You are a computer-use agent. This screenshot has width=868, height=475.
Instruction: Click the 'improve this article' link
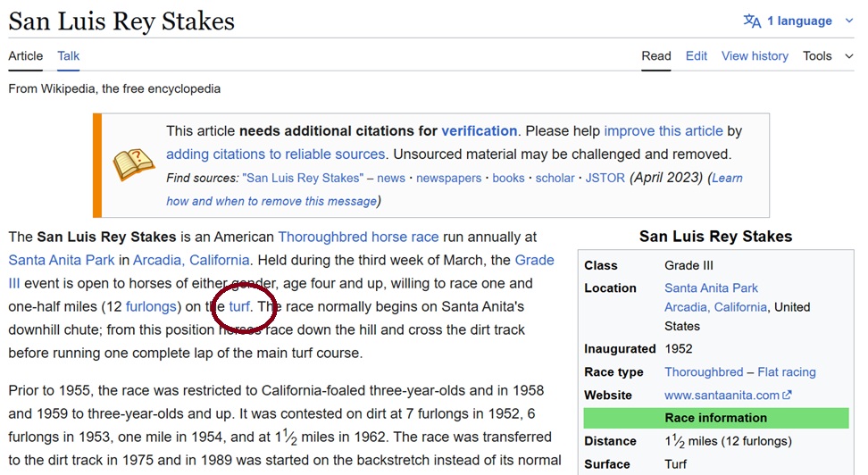pyautogui.click(x=664, y=130)
